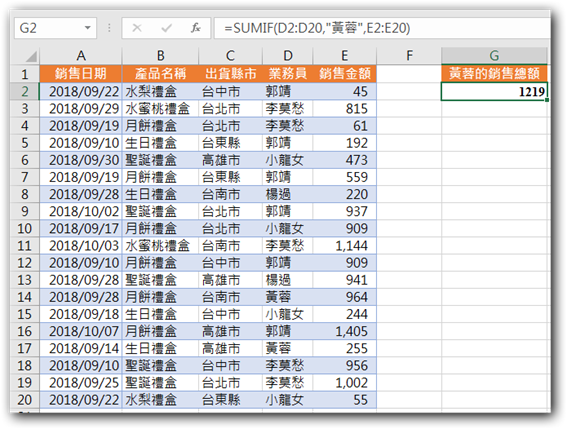Screen dimensions: 567x429
Task: Click the cell with value 1,405
Action: click(x=345, y=331)
